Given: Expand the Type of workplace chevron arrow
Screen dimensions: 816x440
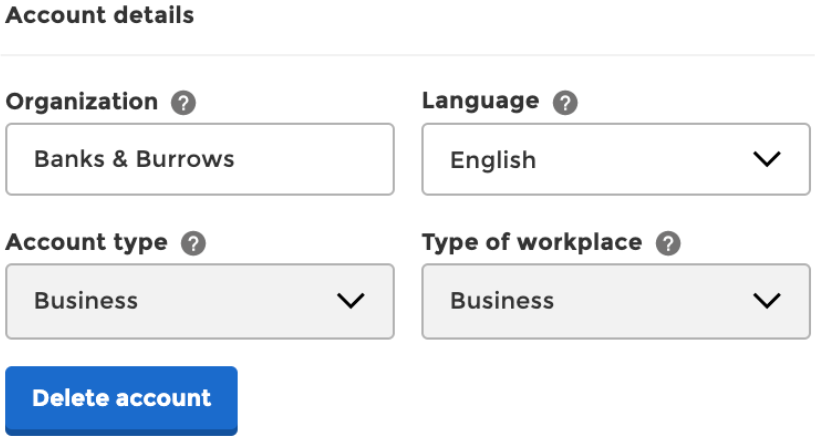Looking at the screenshot, I should click(x=767, y=300).
